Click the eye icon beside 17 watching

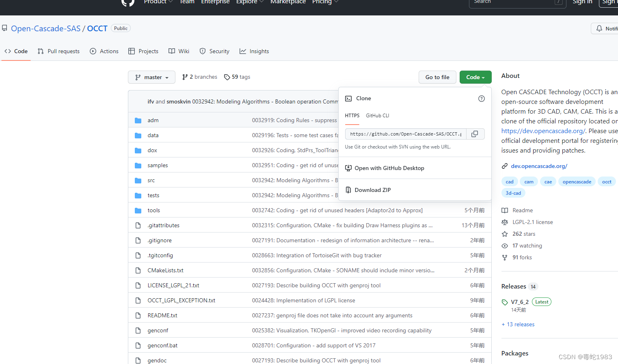click(505, 246)
